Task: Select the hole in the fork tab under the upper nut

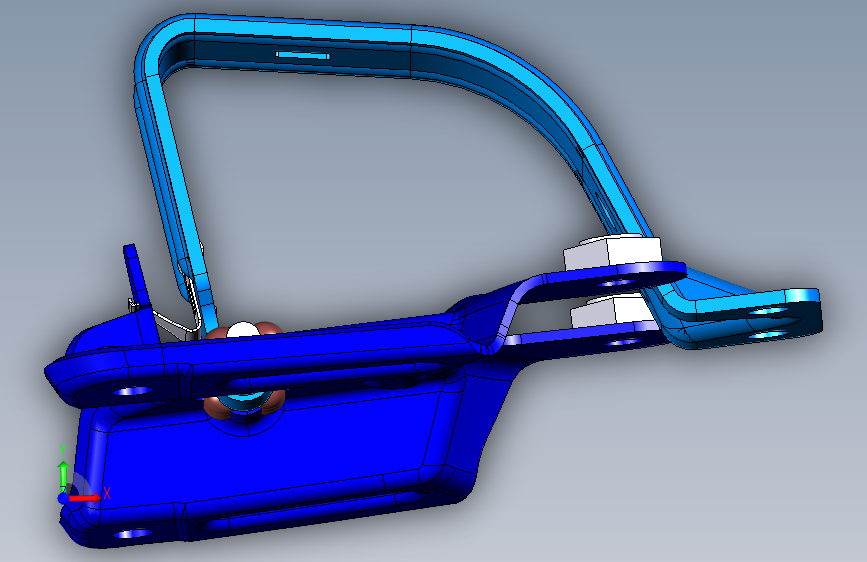Action: 617,283
